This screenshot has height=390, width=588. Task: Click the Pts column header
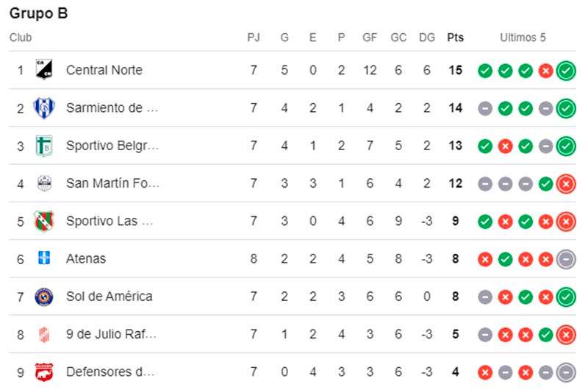[x=455, y=38]
